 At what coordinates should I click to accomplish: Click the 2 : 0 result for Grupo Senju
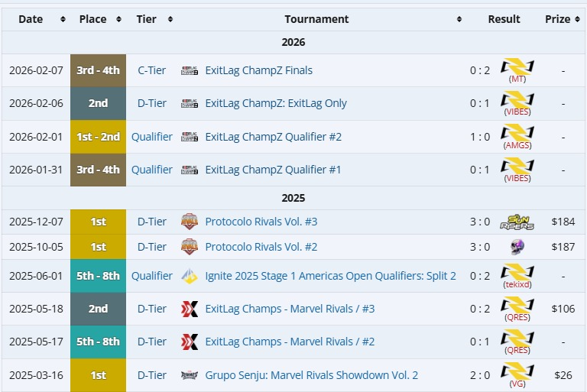[480, 375]
